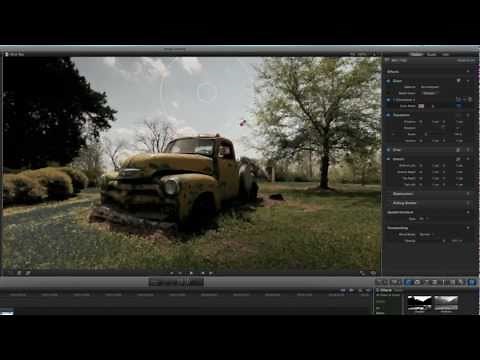Click the timecode dashboard display
This screenshot has height=360, width=480.
[x=176, y=282]
